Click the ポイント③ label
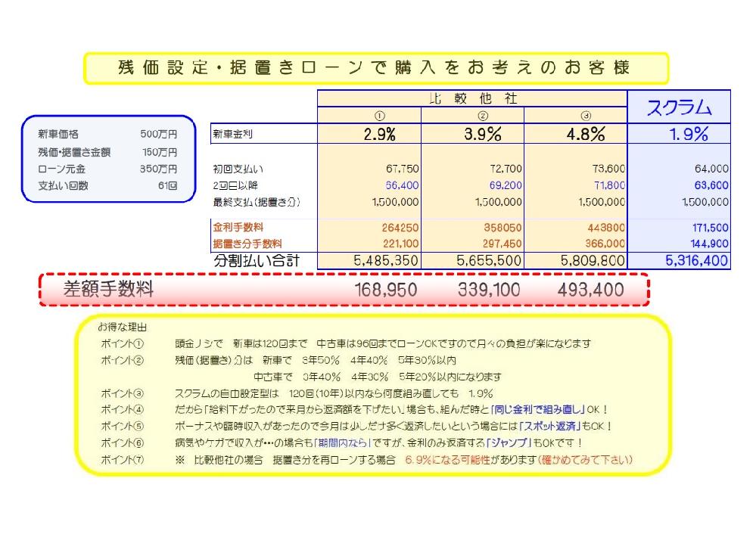 122,394
